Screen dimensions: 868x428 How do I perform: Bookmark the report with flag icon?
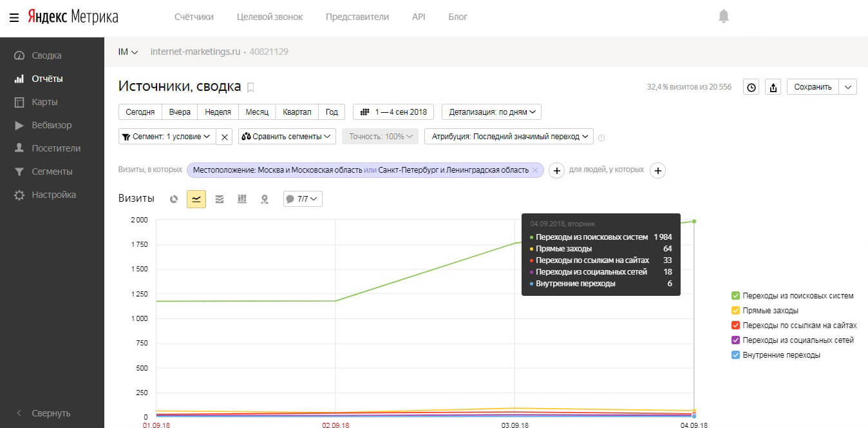coord(251,87)
